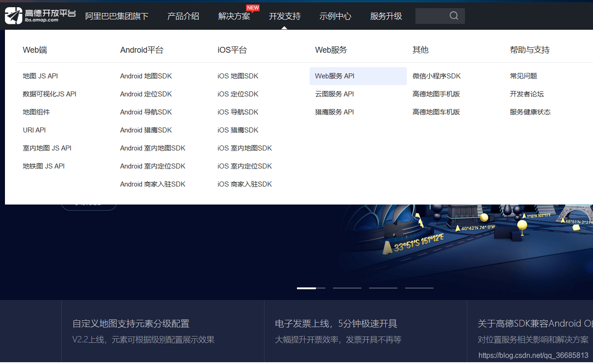Open Android 室内地图SDK link
593x364 pixels.
coord(153,148)
